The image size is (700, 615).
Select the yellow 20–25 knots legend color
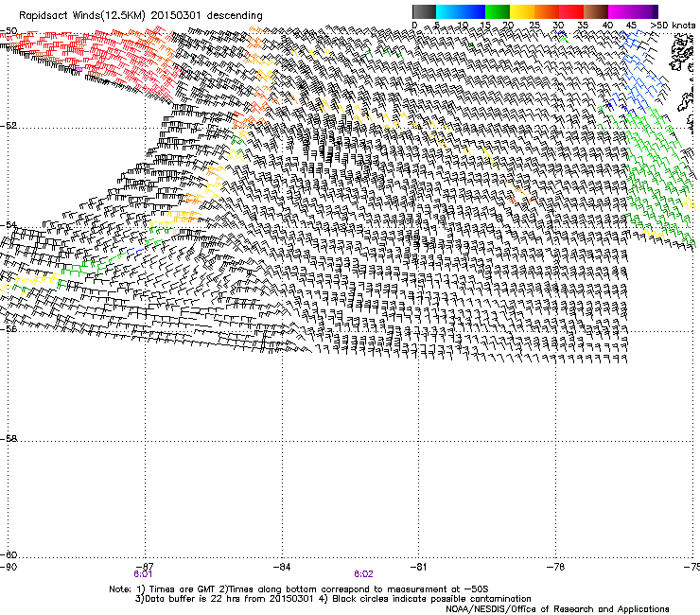(x=522, y=11)
